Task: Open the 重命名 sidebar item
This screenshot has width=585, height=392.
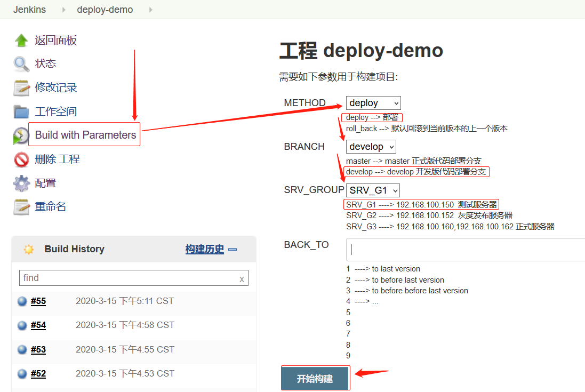Action: pos(51,206)
